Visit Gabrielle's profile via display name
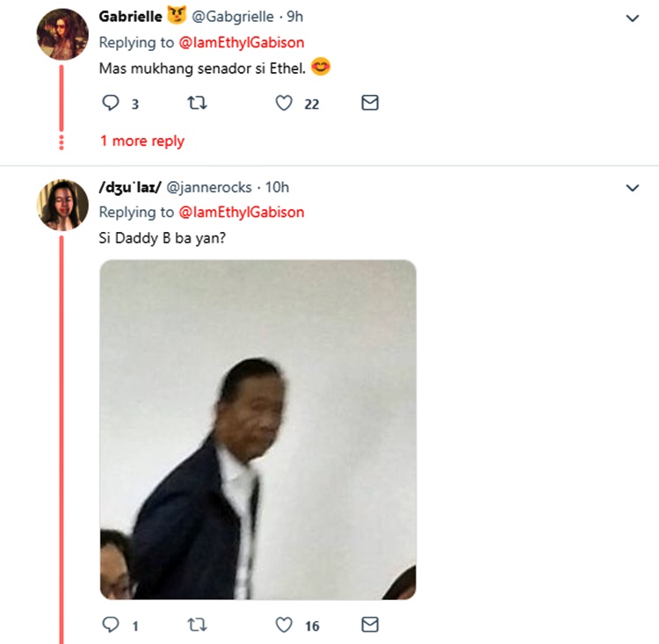The image size is (659, 644). pyautogui.click(x=131, y=17)
